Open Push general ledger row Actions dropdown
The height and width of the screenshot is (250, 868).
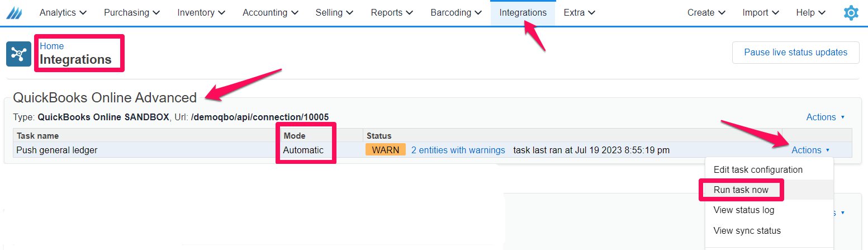coord(810,150)
